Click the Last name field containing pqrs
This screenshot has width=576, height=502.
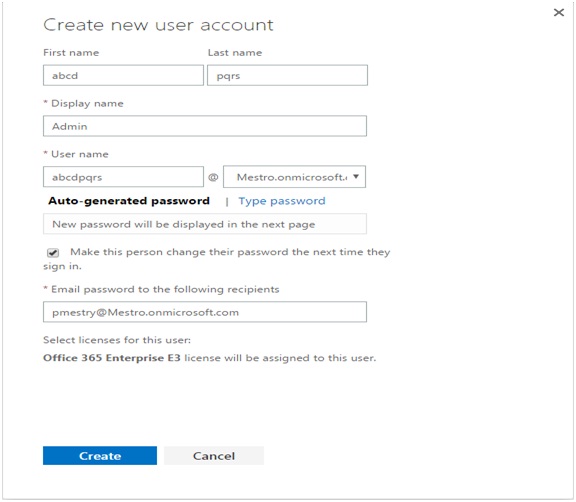[287, 75]
